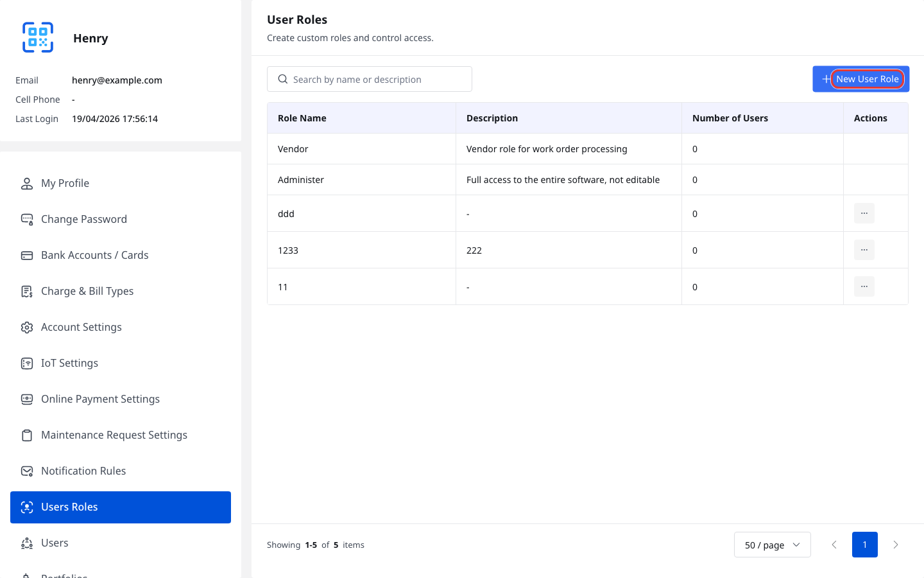The width and height of the screenshot is (924, 578).
Task: Open the Users menu item
Action: point(121,543)
